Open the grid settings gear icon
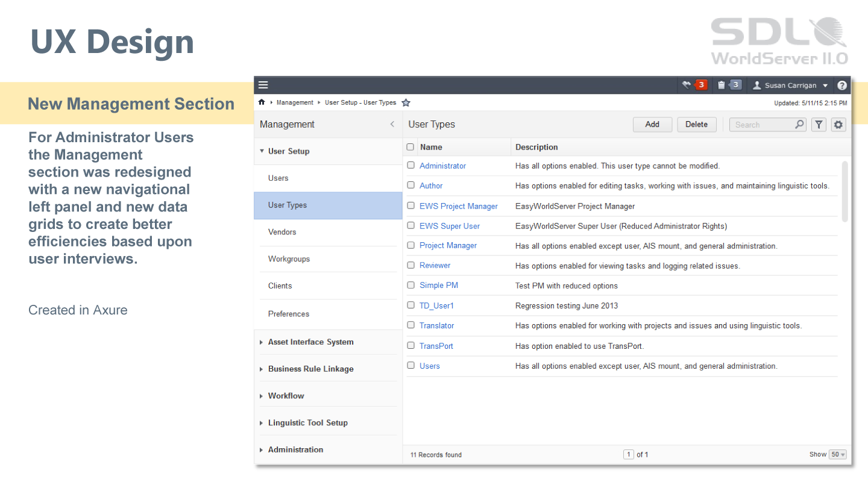This screenshot has width=868, height=488. 838,125
